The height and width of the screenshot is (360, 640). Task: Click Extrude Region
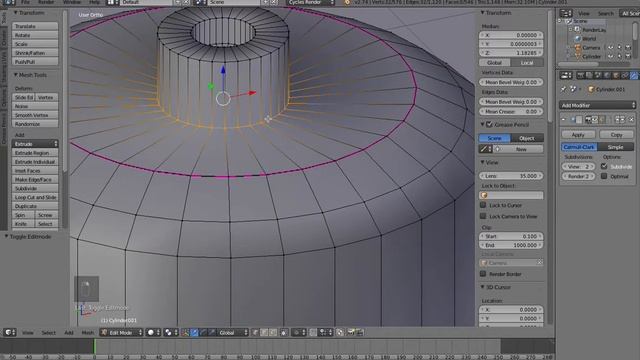(x=35, y=153)
